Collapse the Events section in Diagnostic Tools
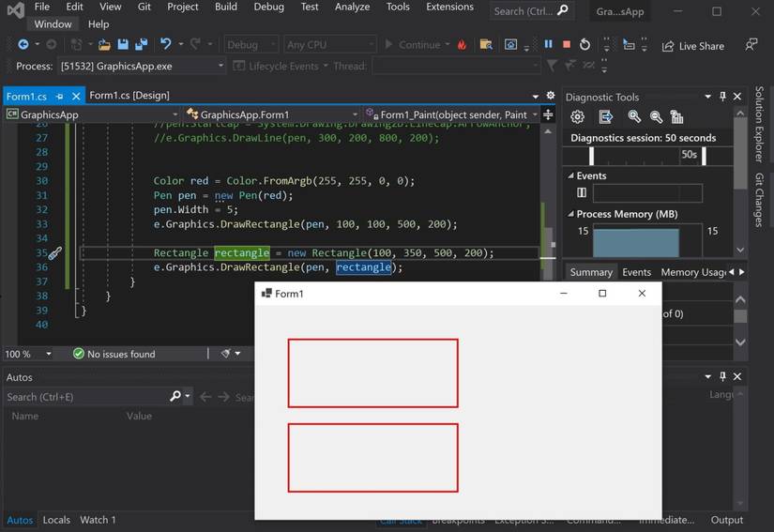 (x=570, y=175)
